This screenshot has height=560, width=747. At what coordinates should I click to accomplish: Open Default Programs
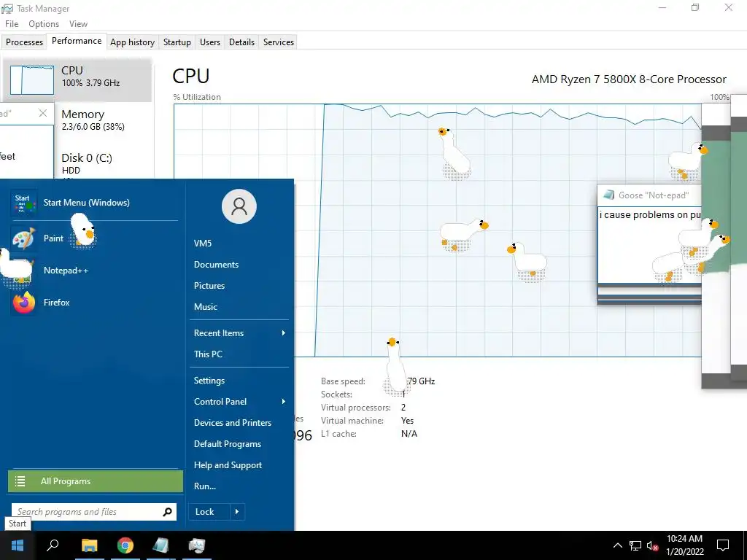(228, 444)
